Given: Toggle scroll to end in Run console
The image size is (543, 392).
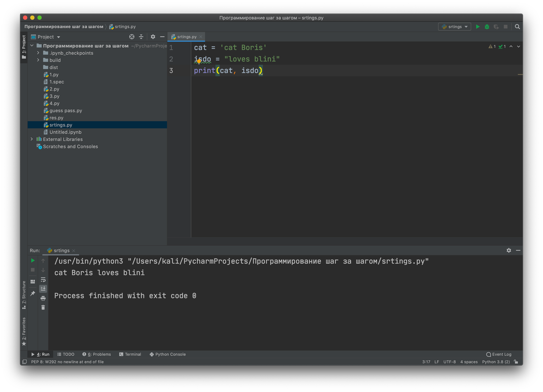Looking at the screenshot, I should coord(43,289).
